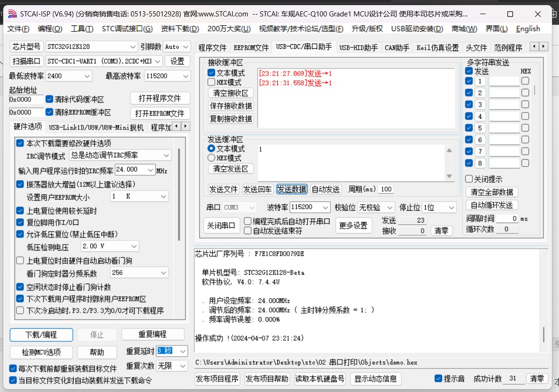Click the STCAI-ISP app logo icon
The height and width of the screenshot is (392, 559).
12,14
